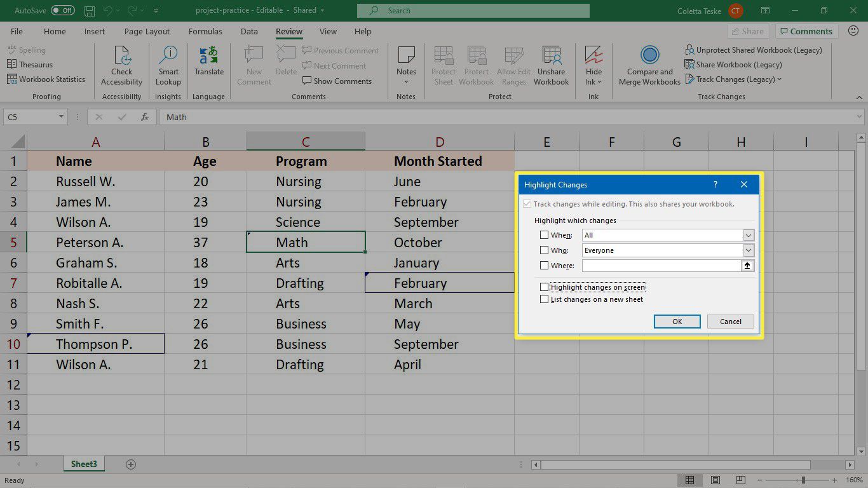Launch Smart Lookup

[168, 66]
